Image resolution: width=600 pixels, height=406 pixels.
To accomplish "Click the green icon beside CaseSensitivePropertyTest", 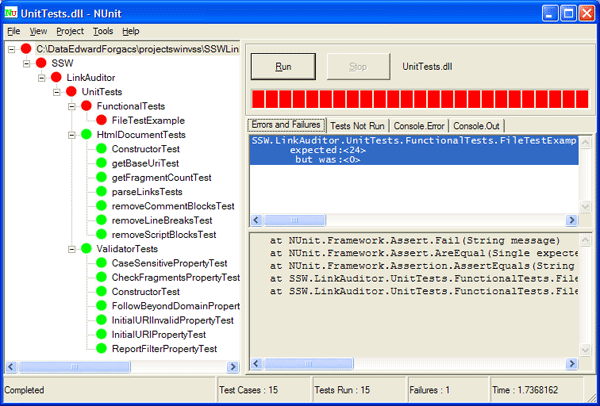I will [101, 263].
